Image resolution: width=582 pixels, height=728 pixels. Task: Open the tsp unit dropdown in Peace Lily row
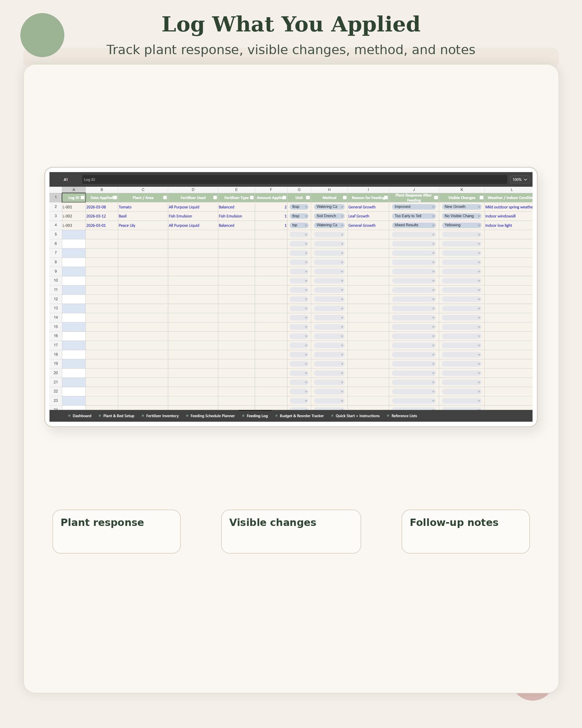[x=299, y=225]
